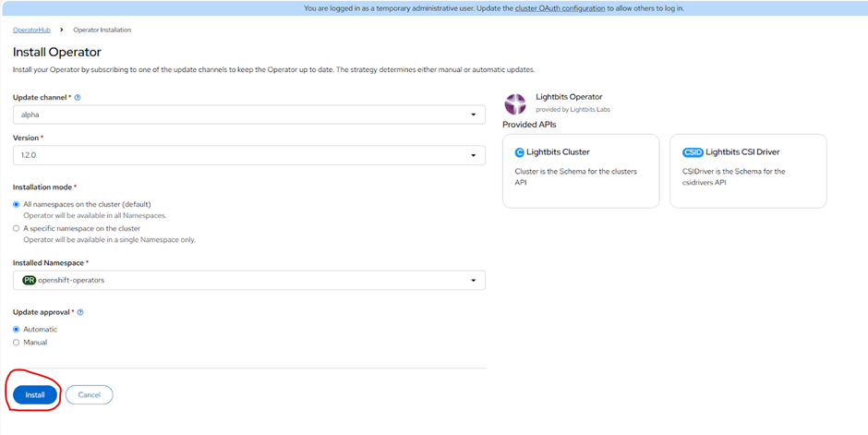Click the Lightbits CSI Driver API card

(748, 171)
